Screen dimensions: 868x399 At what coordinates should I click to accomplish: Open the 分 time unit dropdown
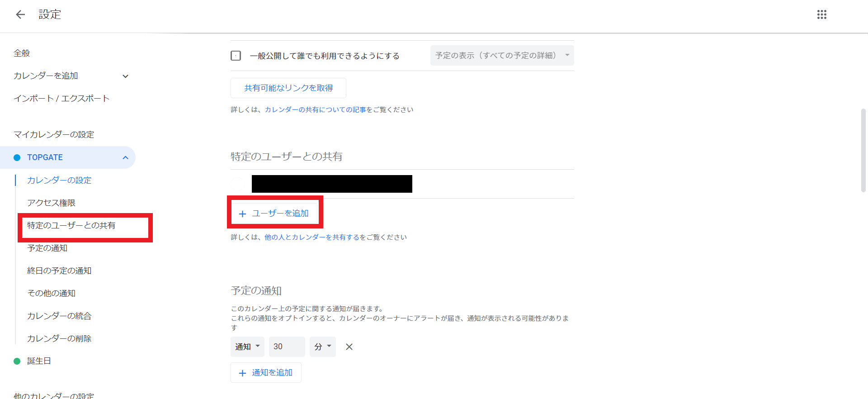click(x=323, y=347)
